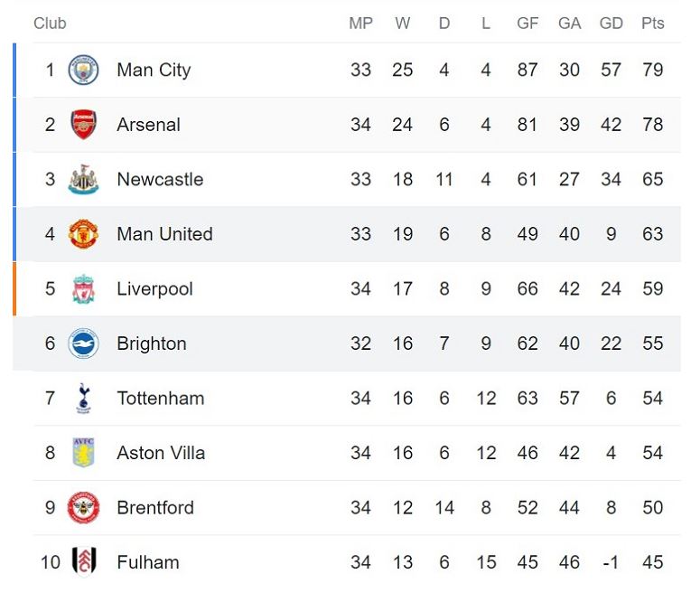Click the Fulham club crest

pos(83,562)
